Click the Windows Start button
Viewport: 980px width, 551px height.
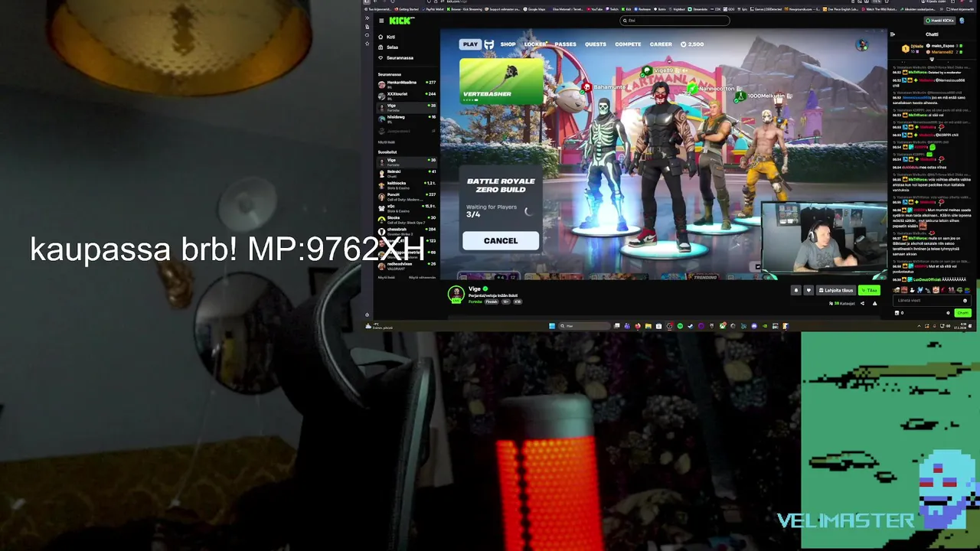(x=552, y=326)
